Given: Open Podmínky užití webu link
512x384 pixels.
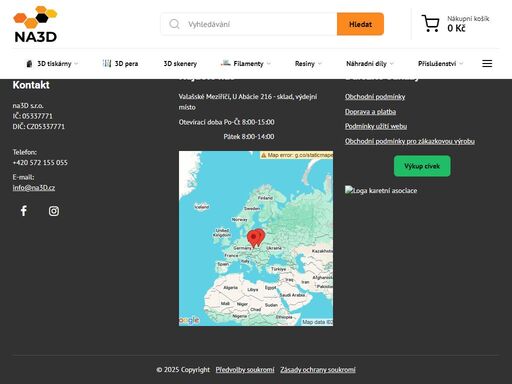Looking at the screenshot, I should [x=376, y=126].
